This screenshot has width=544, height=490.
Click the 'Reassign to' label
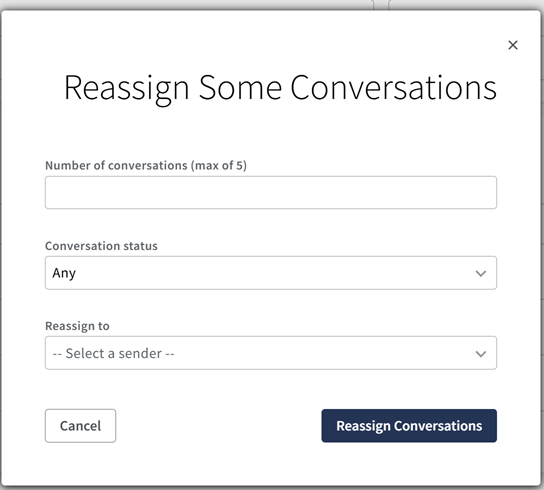77,326
